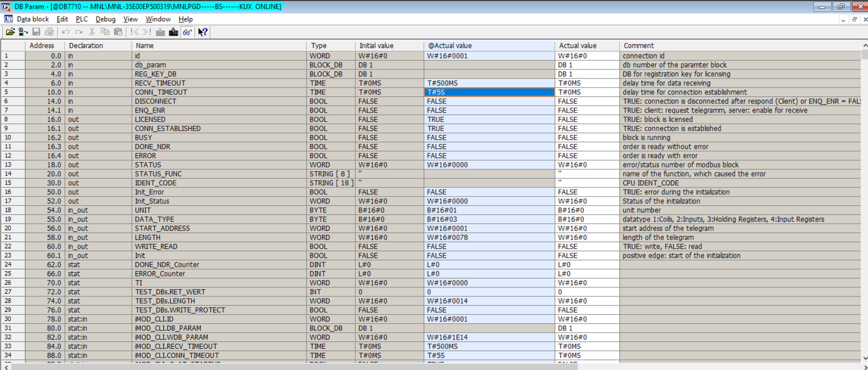Click the Print toolbar icon

(49, 32)
